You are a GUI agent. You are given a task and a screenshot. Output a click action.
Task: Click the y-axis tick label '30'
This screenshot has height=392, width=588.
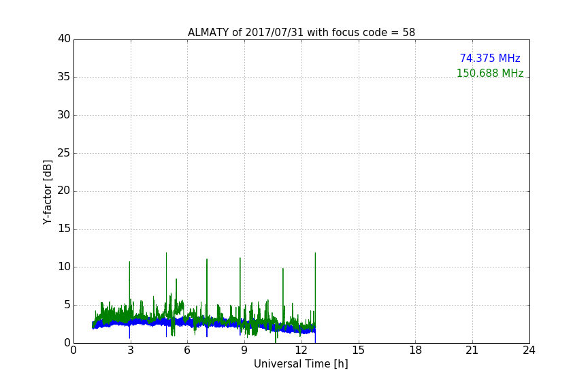coord(64,115)
